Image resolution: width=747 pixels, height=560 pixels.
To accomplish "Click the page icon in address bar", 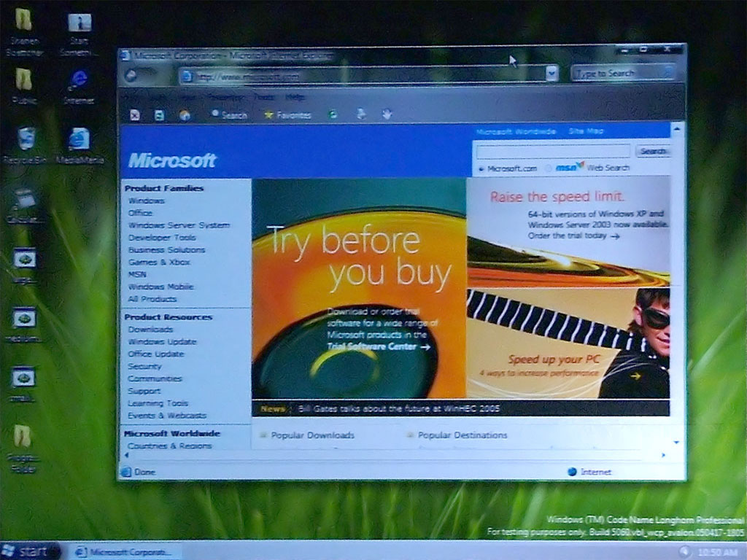I will (187, 76).
